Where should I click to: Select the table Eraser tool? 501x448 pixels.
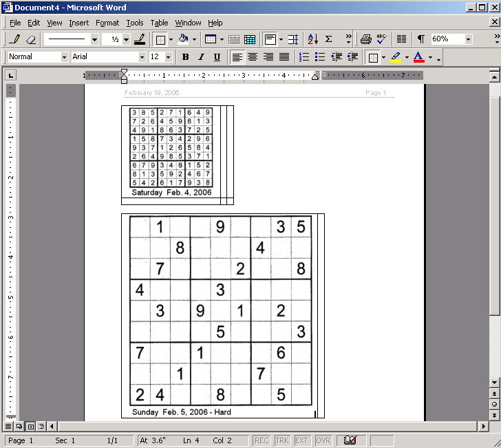tap(31, 39)
